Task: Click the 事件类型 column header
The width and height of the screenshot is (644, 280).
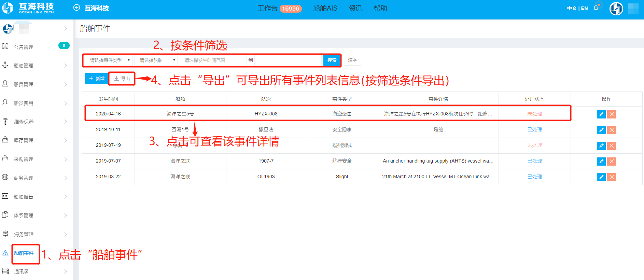Action: click(342, 99)
